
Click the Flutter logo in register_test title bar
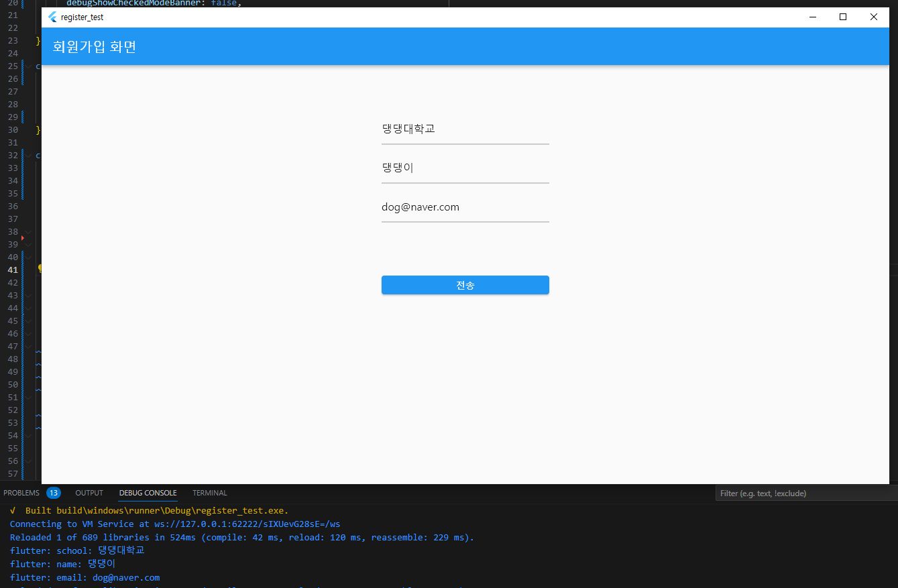52,17
